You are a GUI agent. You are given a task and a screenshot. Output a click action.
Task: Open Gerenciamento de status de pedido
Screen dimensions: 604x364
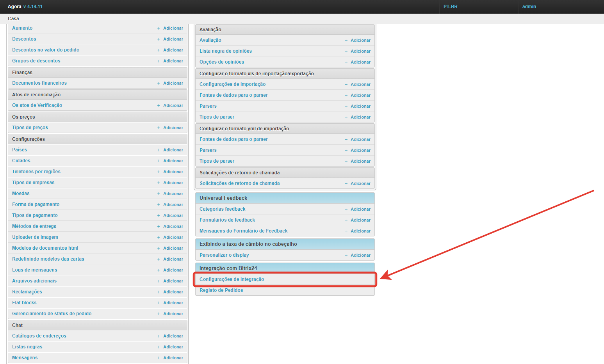(x=52, y=314)
